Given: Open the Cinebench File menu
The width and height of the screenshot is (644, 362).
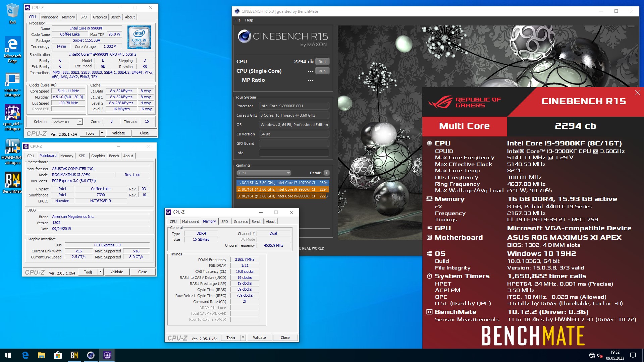Looking at the screenshot, I should (237, 20).
